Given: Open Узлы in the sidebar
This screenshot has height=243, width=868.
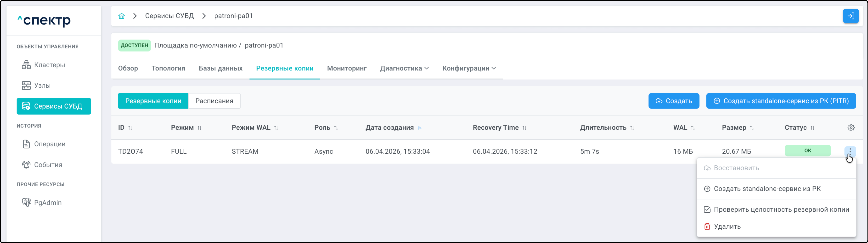Looking at the screenshot, I should pos(42,85).
